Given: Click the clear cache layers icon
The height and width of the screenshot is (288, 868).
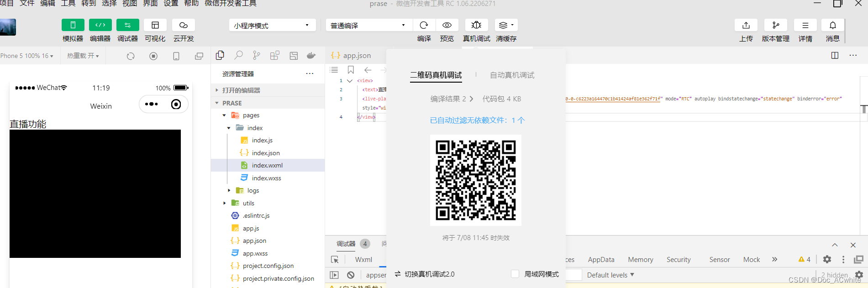Looking at the screenshot, I should point(506,25).
